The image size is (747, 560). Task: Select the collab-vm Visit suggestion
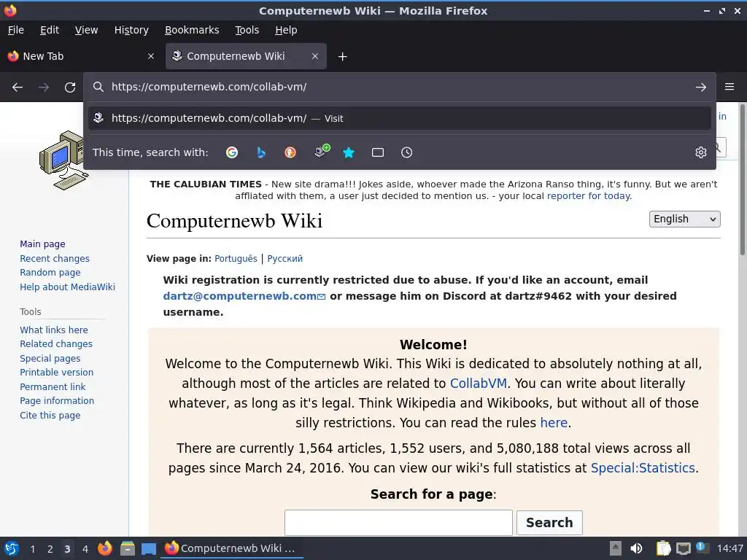tap(399, 118)
